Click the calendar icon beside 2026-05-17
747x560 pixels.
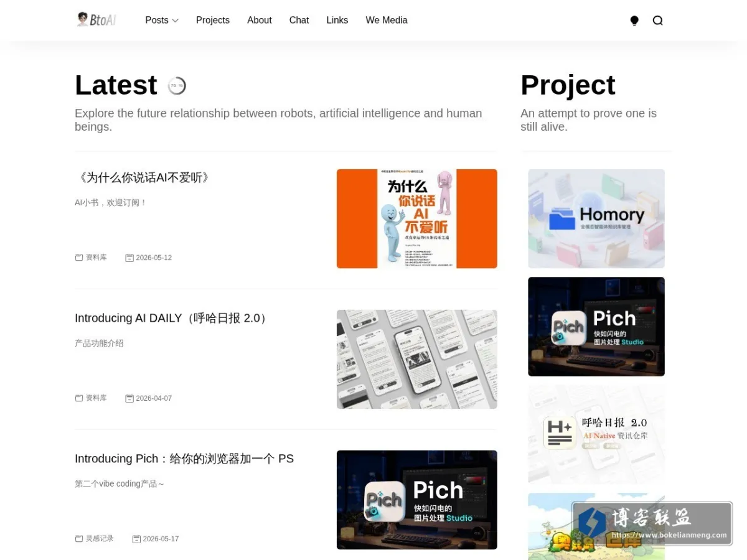[x=136, y=539]
